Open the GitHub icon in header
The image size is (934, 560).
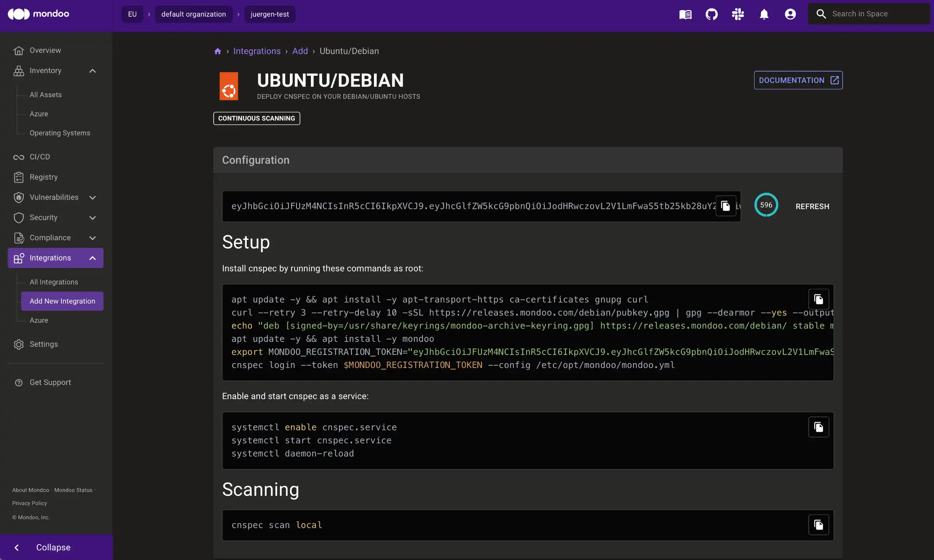pyautogui.click(x=711, y=14)
